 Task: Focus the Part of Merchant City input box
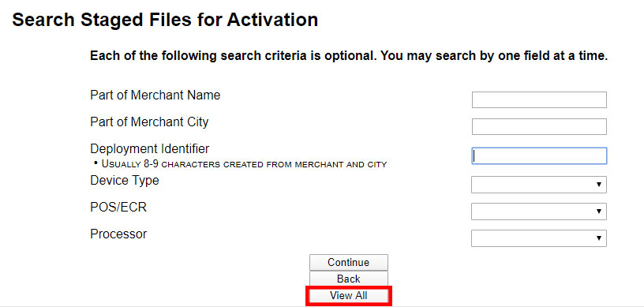[x=539, y=126]
